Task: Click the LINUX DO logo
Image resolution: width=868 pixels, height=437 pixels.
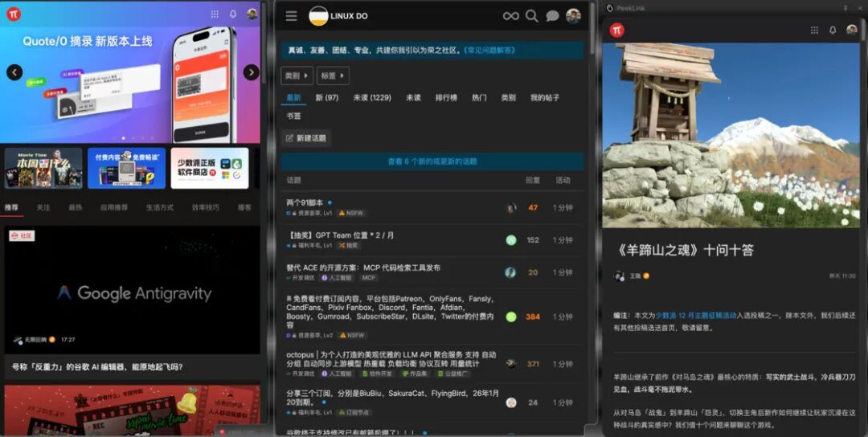Action: coord(338,16)
